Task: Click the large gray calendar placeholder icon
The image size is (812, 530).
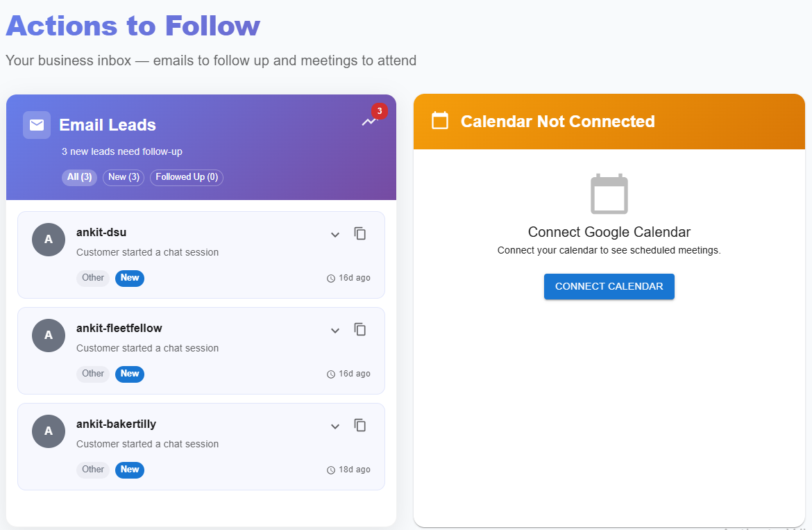Action: point(609,195)
